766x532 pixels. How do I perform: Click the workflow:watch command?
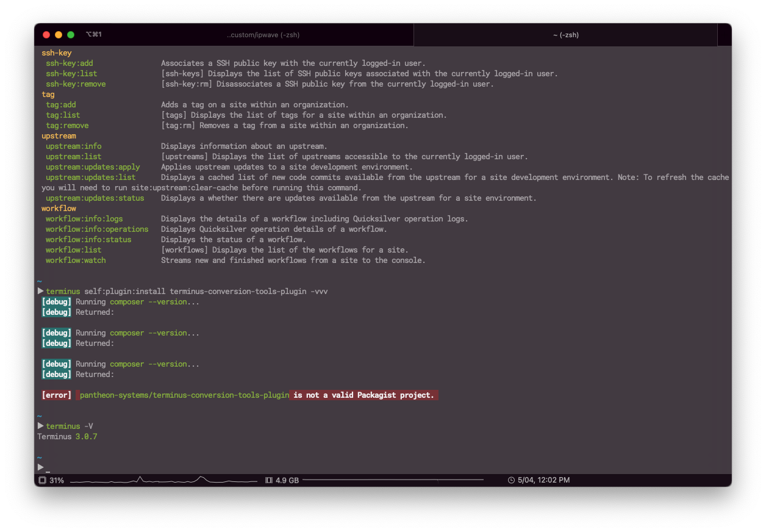pyautogui.click(x=76, y=261)
